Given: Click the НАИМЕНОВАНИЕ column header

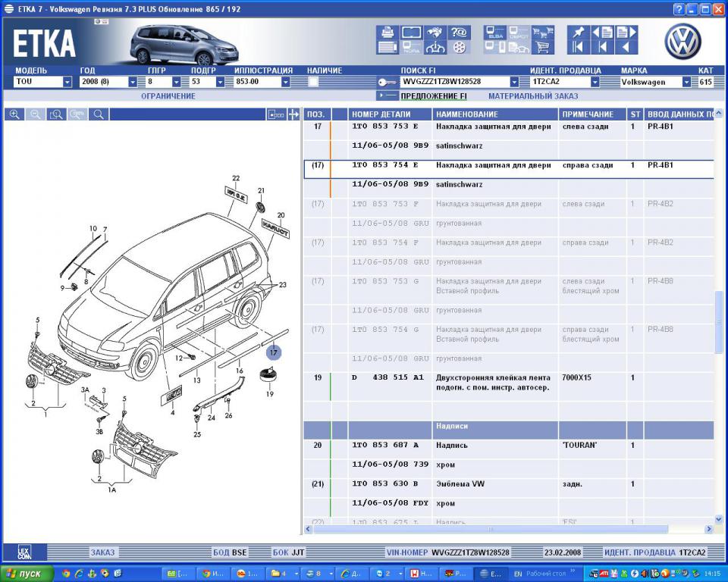Looking at the screenshot, I should (x=495, y=114).
